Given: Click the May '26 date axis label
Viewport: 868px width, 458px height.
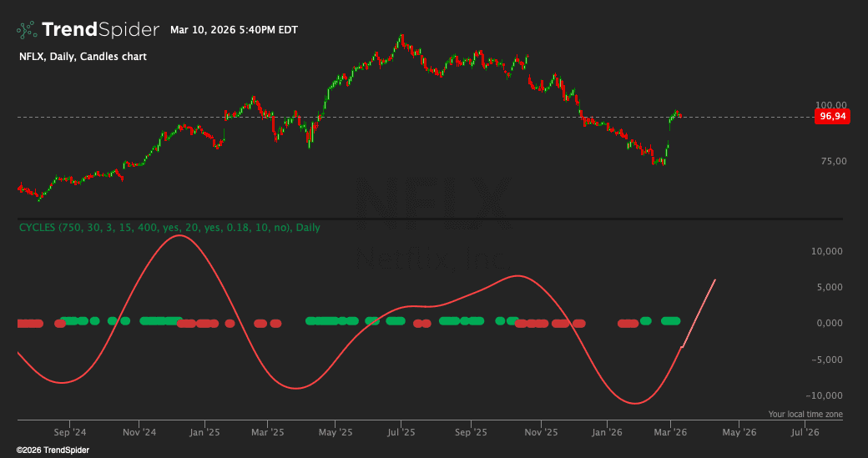Looking at the screenshot, I should click(739, 432).
